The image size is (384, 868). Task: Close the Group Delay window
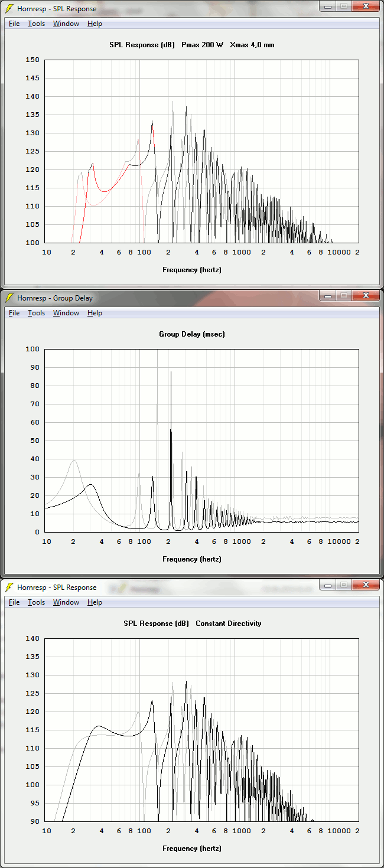[366, 295]
